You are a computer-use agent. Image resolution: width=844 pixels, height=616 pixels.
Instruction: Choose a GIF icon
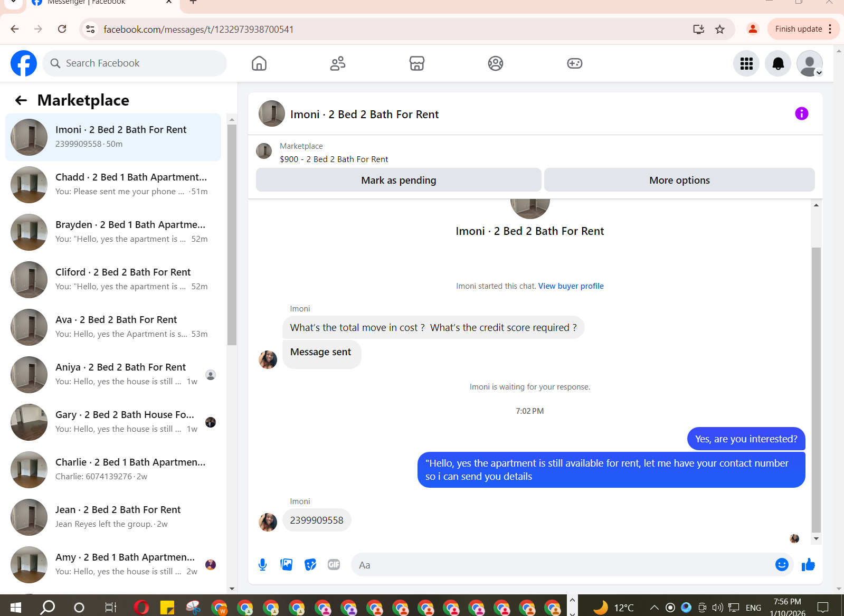(334, 565)
